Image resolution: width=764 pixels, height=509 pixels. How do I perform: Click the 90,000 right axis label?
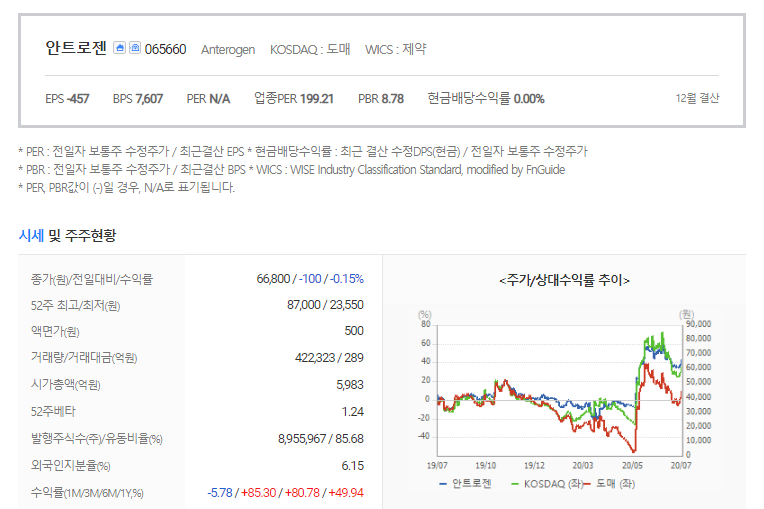pyautogui.click(x=698, y=324)
